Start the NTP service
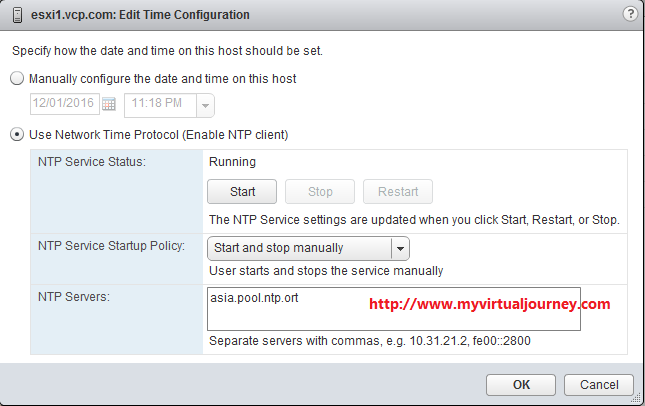The height and width of the screenshot is (406, 645). [x=242, y=191]
